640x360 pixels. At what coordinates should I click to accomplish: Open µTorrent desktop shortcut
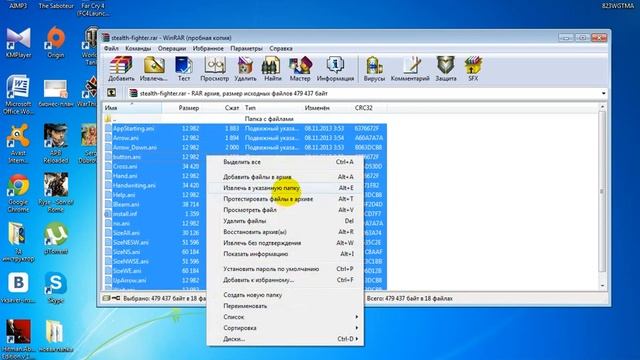pyautogui.click(x=56, y=238)
